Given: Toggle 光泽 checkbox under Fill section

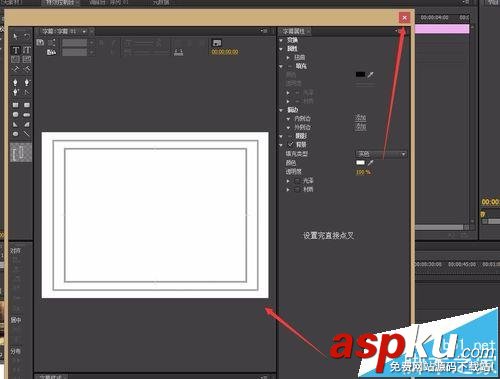Looking at the screenshot, I should pyautogui.click(x=297, y=92).
